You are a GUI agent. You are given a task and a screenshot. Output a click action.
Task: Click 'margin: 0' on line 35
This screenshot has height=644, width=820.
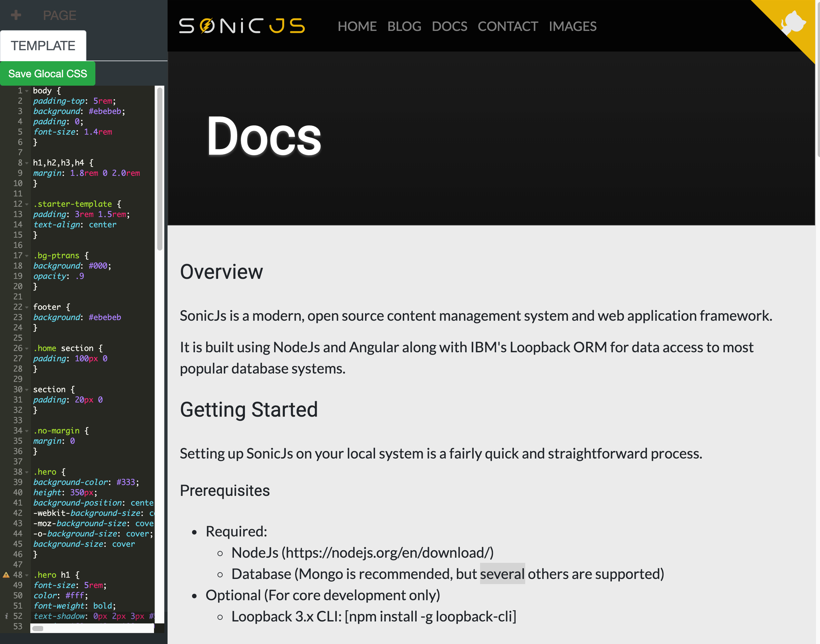point(54,441)
